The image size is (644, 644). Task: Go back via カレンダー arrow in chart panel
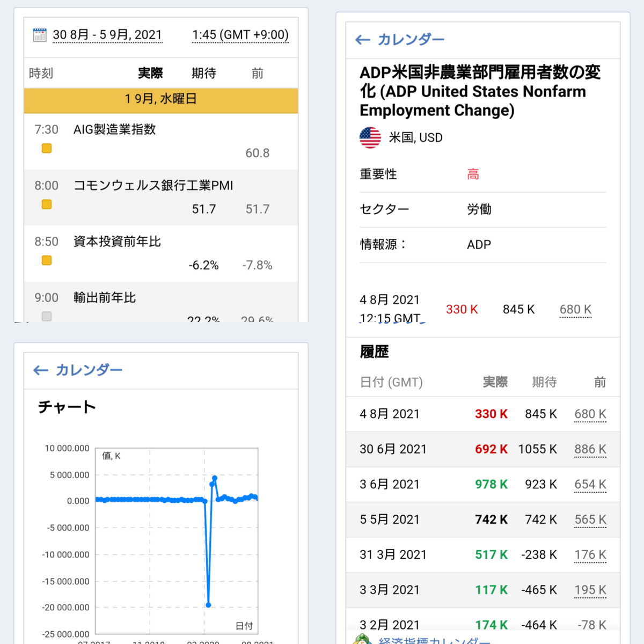click(41, 370)
